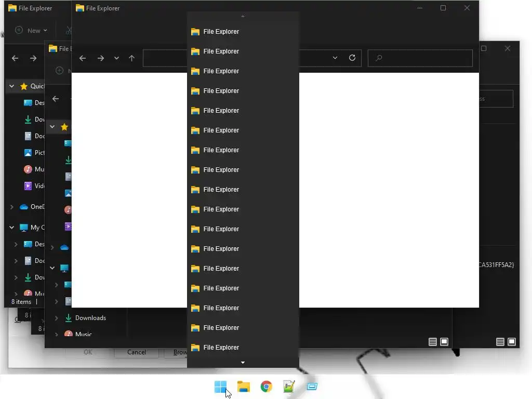Collapse Quick access in back-left window
Screen dimensions: 532x399
coord(11,86)
